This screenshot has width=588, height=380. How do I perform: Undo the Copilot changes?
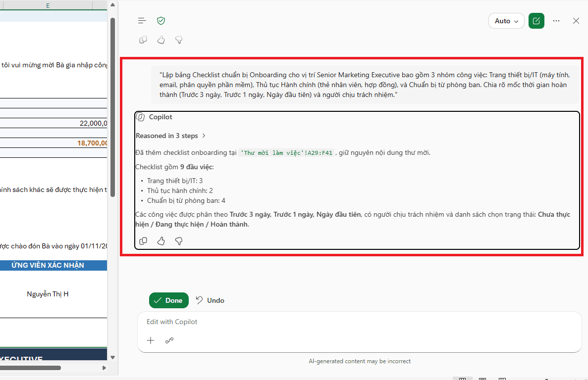click(210, 300)
